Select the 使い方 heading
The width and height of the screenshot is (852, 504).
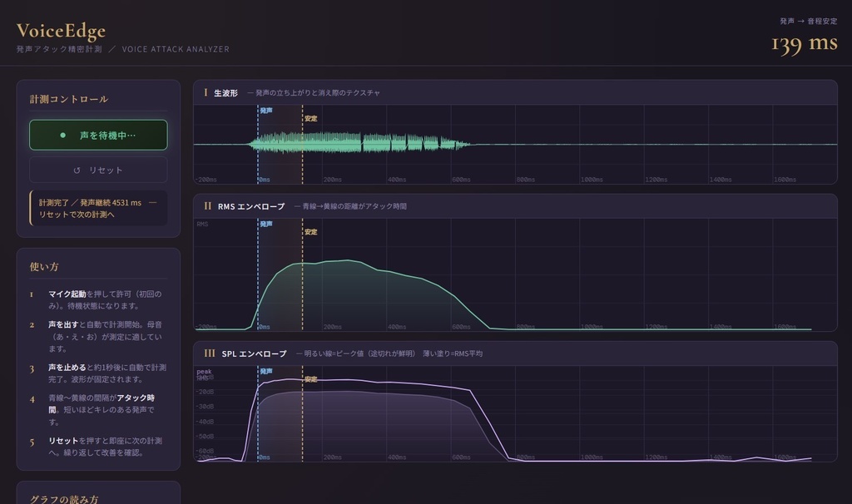[x=44, y=267]
